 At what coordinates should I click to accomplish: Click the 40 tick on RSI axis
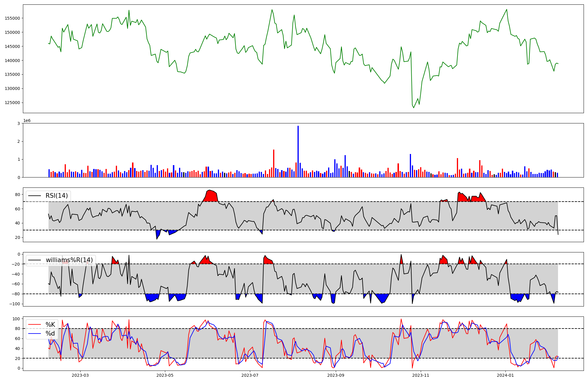[18, 223]
